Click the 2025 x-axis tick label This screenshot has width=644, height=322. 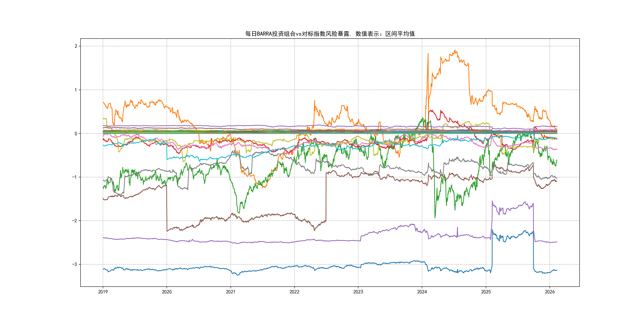486,292
